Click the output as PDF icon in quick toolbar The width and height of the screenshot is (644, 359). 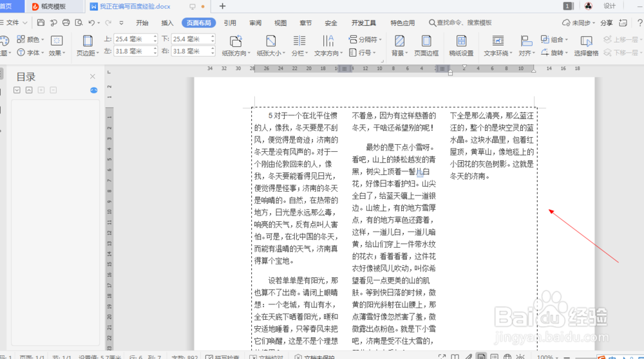pos(53,23)
